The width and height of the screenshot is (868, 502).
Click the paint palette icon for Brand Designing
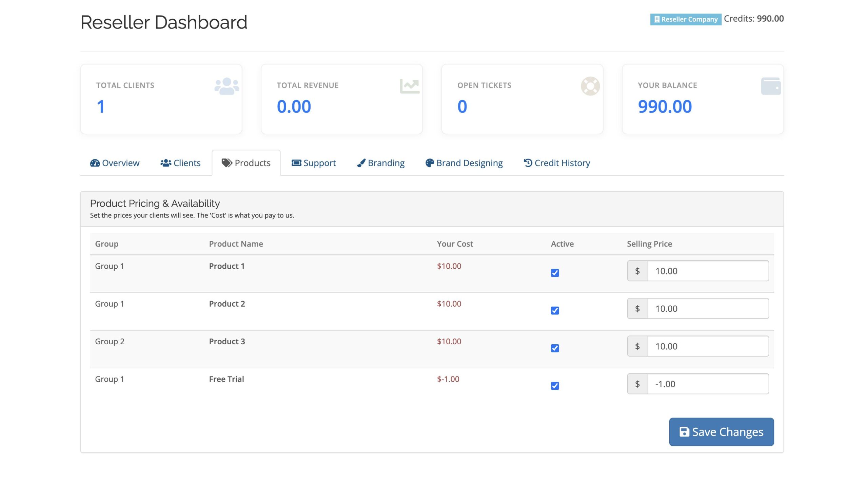pos(429,162)
